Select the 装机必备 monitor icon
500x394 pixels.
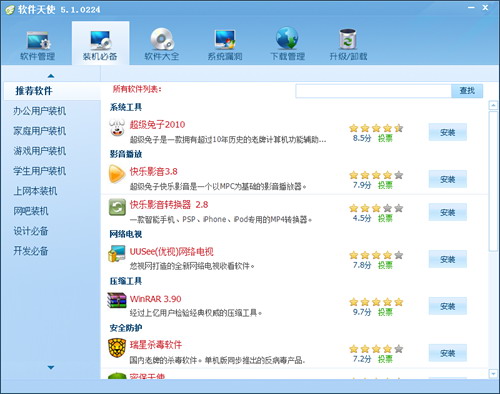[100, 40]
